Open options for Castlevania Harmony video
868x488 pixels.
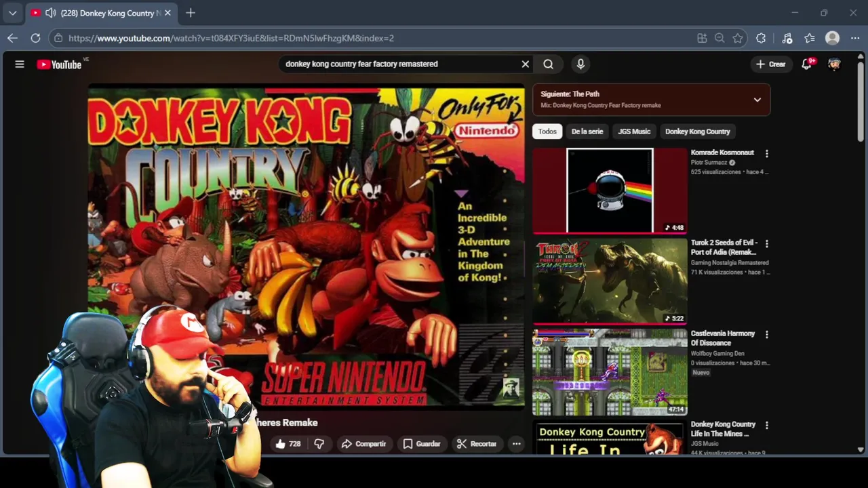[x=767, y=334]
